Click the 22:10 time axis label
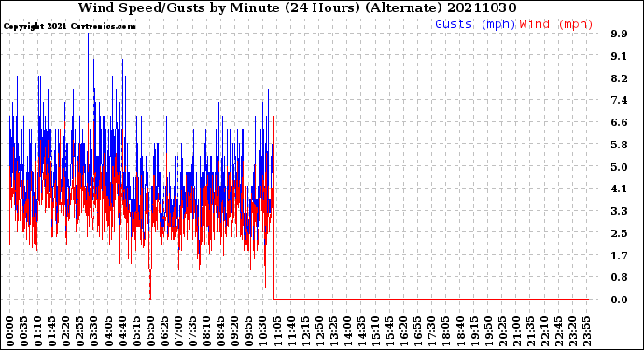 pyautogui.click(x=544, y=331)
